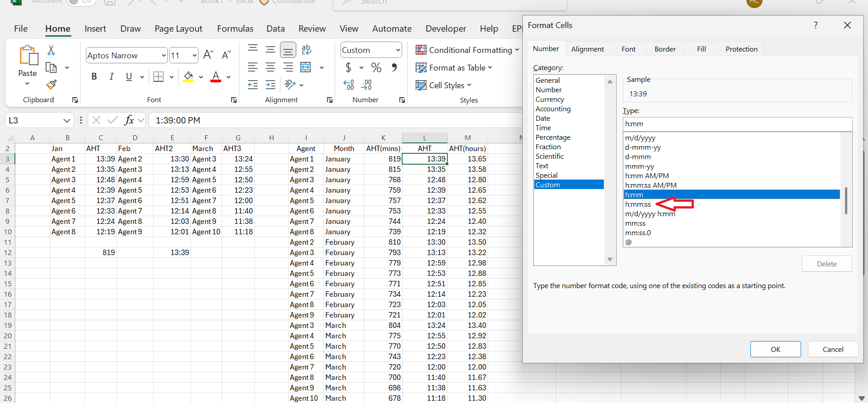Click the formula bar Enter checkmark
The width and height of the screenshot is (868, 403).
[x=113, y=120]
